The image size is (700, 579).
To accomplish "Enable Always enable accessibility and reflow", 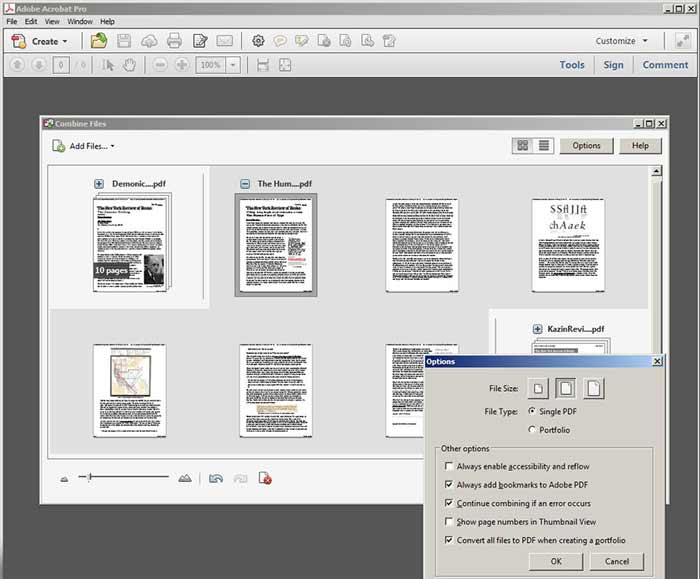I will pyautogui.click(x=449, y=466).
